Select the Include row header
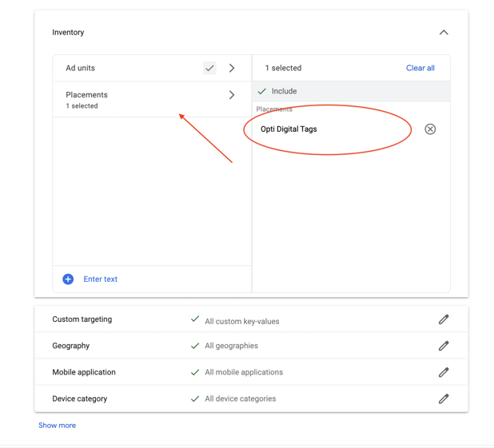 351,91
